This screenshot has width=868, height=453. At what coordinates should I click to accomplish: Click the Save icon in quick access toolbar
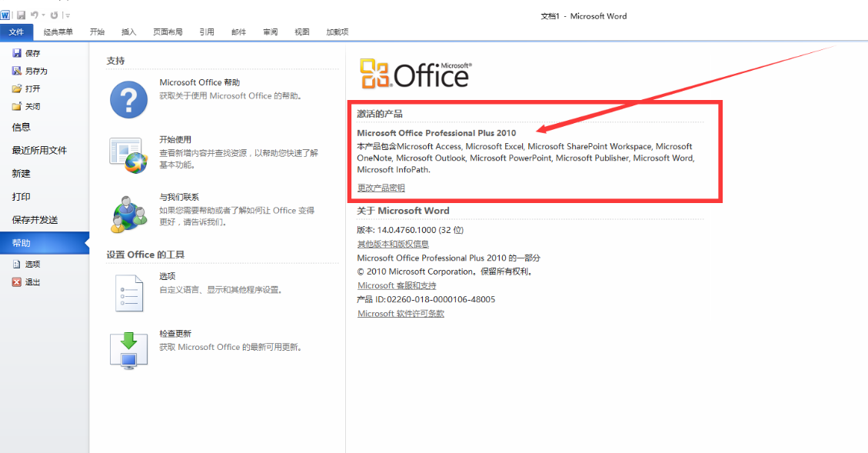click(21, 15)
